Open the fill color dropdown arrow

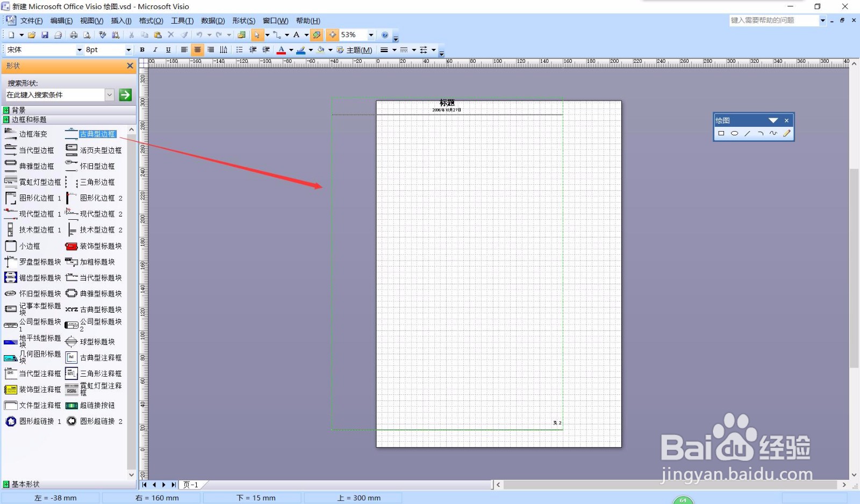coord(330,50)
